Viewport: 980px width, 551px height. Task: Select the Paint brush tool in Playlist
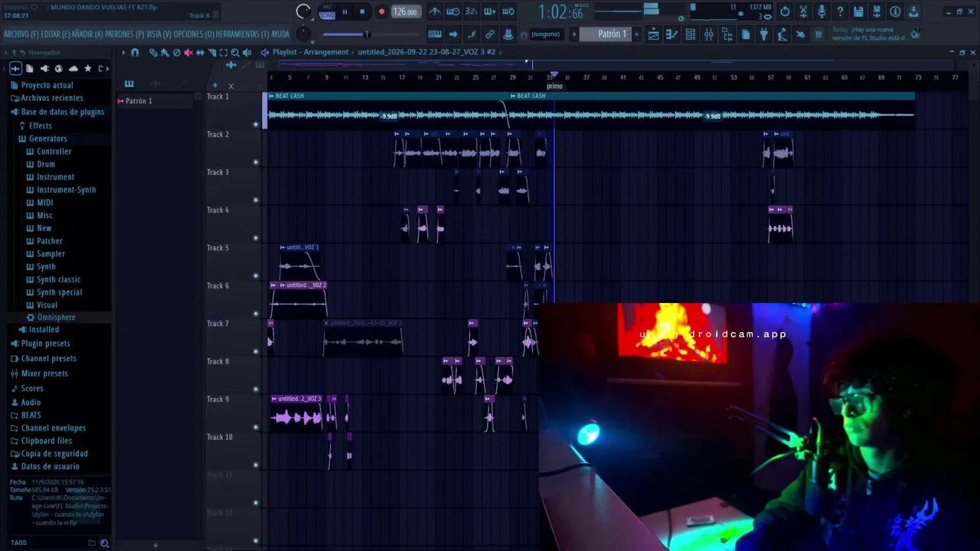165,53
